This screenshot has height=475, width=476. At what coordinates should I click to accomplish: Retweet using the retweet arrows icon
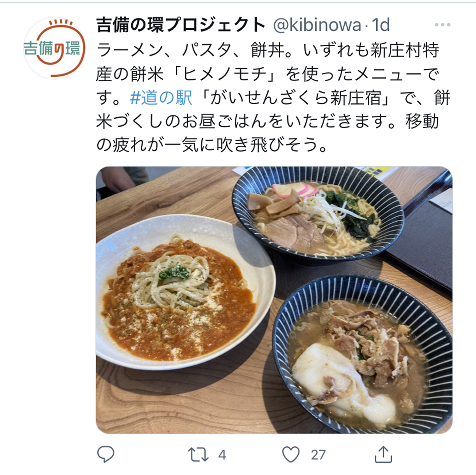[x=198, y=455]
